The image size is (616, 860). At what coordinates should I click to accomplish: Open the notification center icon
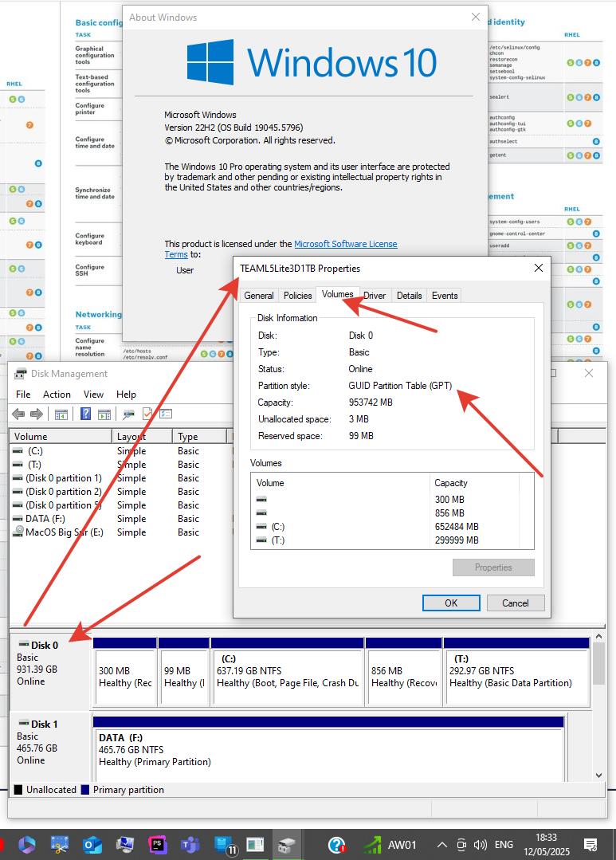(x=590, y=845)
